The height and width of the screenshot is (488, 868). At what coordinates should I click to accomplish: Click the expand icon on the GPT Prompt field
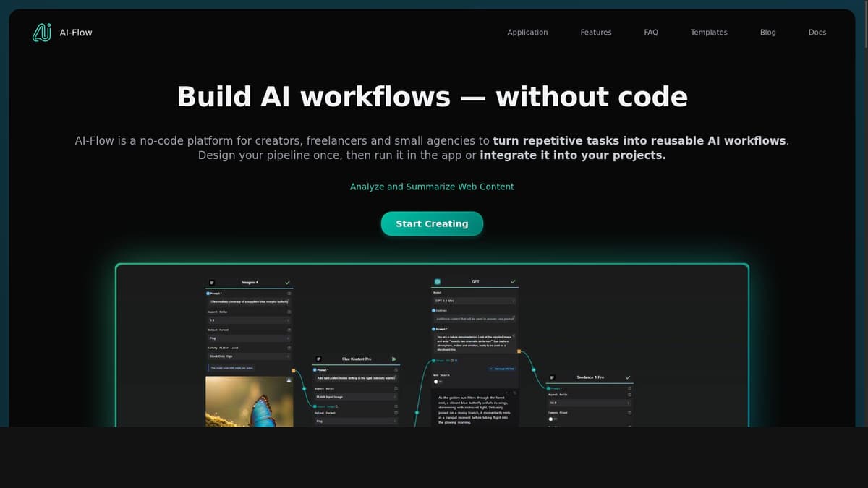click(514, 335)
